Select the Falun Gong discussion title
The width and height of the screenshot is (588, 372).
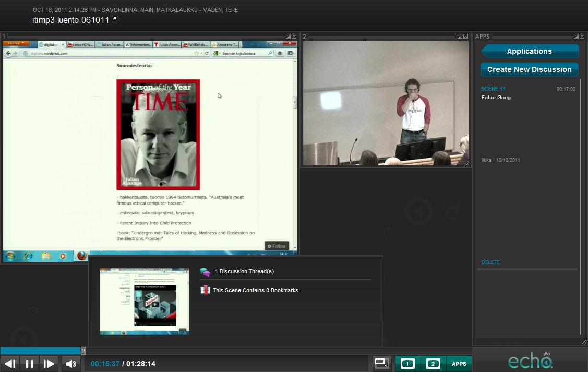496,98
